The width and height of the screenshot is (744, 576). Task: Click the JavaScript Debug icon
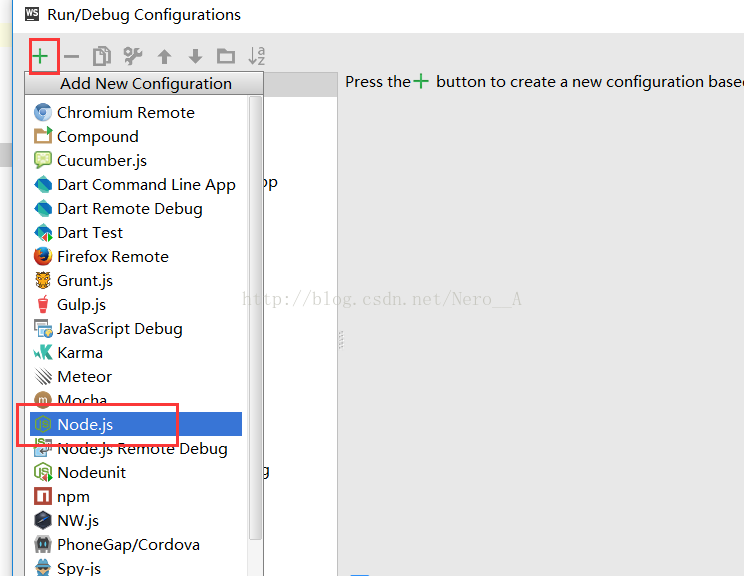tap(43, 328)
